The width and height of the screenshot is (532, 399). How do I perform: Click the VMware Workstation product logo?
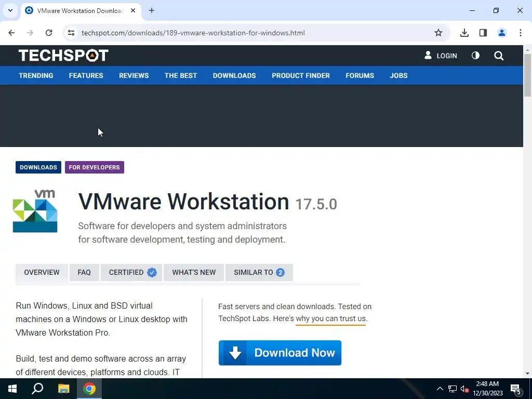pos(35,211)
